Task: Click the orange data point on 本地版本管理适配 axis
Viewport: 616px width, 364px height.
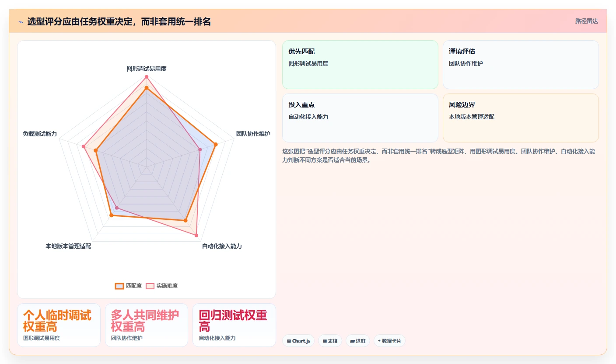Action: pyautogui.click(x=111, y=215)
